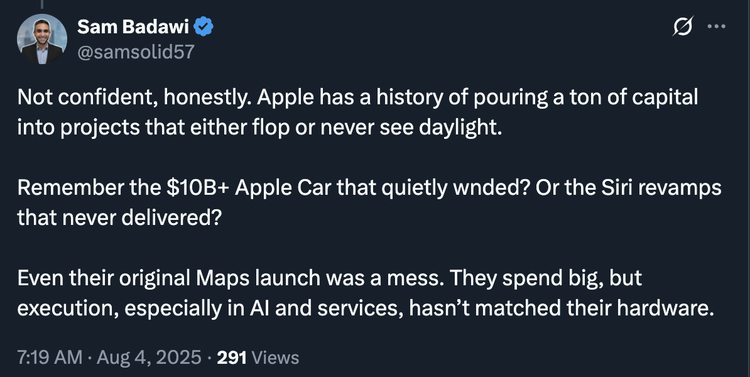The height and width of the screenshot is (377, 750).
Task: Click the 'Not confident, honestly' paragraph
Action: coord(357,112)
